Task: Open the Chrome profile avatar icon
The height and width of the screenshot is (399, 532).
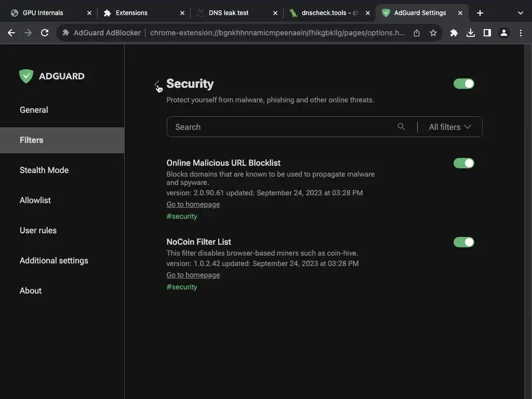Action: (504, 33)
